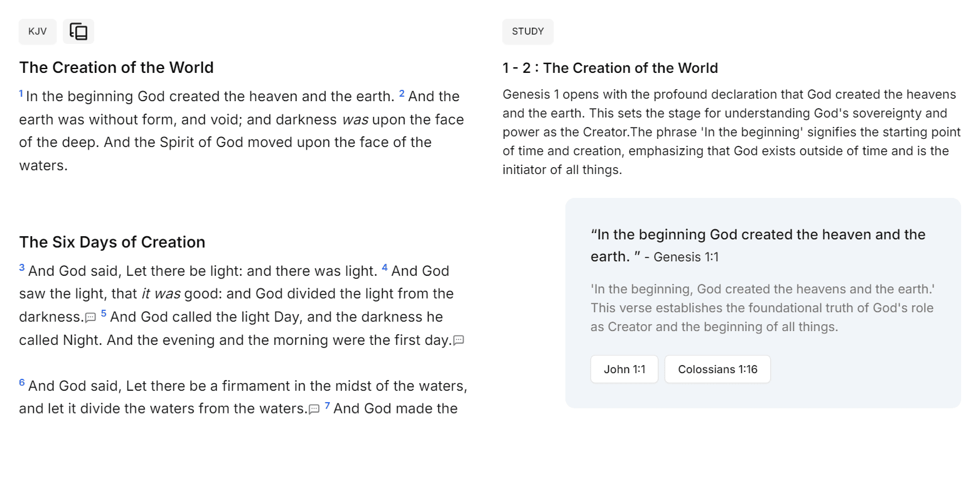Select verse number 1
This screenshot has width=980, height=490.
point(21,94)
